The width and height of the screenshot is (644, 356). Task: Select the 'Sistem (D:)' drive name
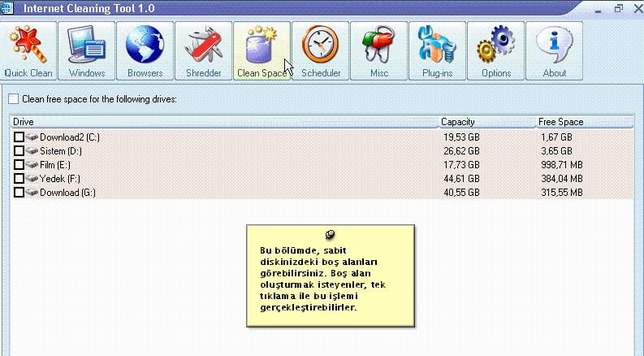tap(60, 151)
